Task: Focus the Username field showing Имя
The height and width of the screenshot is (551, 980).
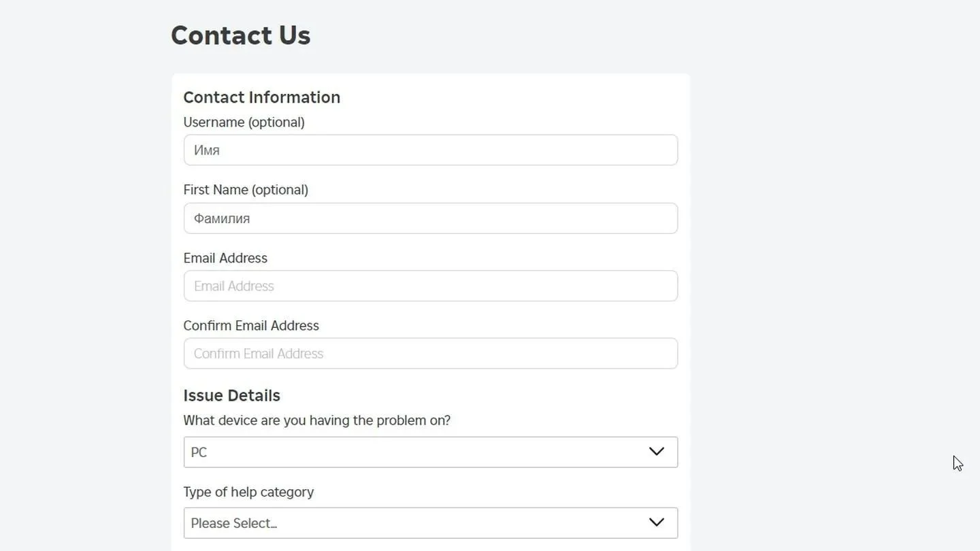Action: 430,150
